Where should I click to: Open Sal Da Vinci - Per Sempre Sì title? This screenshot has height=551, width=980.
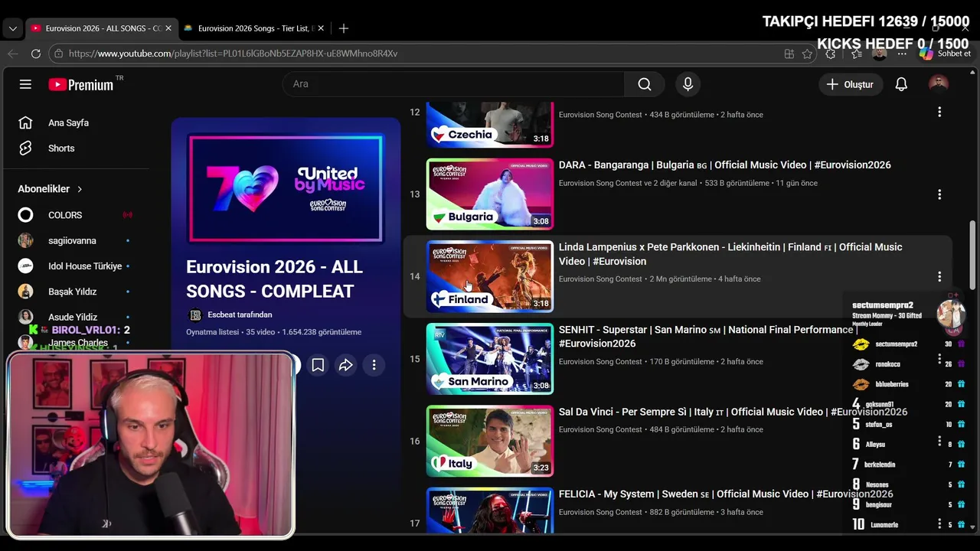(x=733, y=412)
